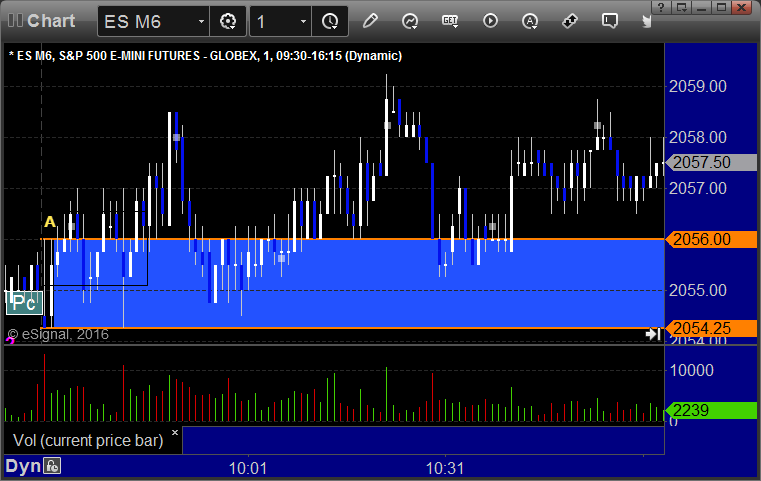Click the chart title ES M6 description text
Viewport: 761px width, 481px height.
tap(205, 56)
